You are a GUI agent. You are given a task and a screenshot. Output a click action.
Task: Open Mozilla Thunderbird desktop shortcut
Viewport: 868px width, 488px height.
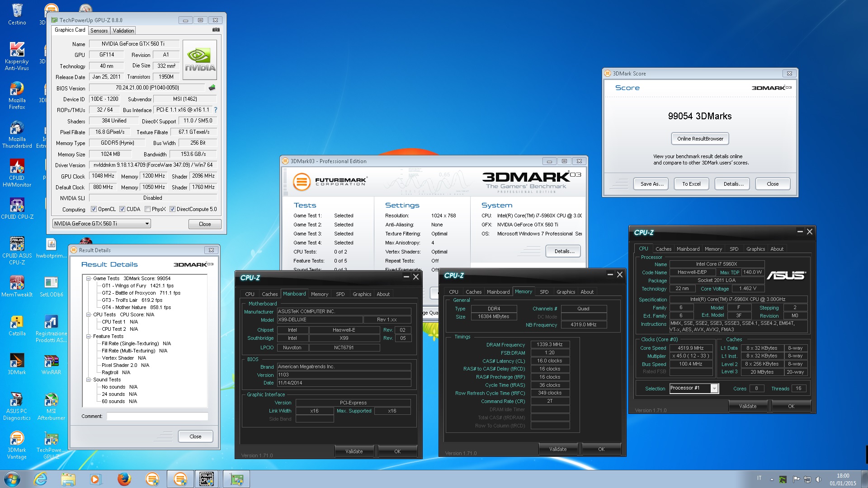[17, 134]
